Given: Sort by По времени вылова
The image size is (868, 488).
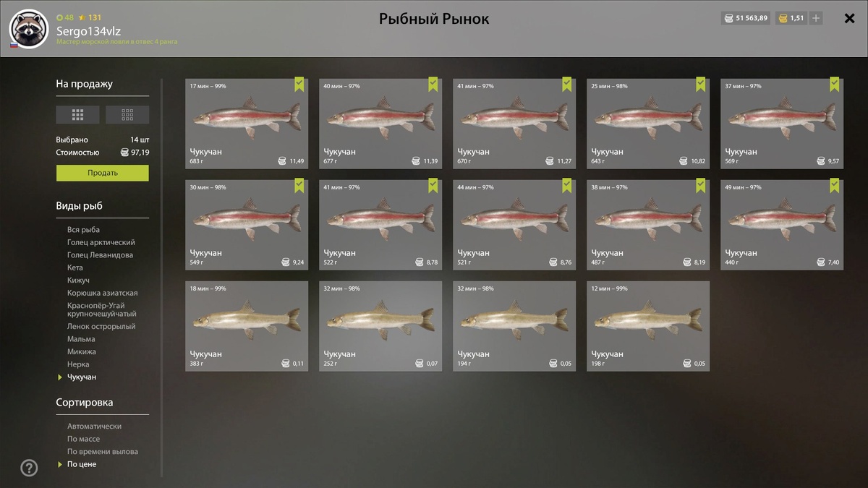Looking at the screenshot, I should point(103,451).
